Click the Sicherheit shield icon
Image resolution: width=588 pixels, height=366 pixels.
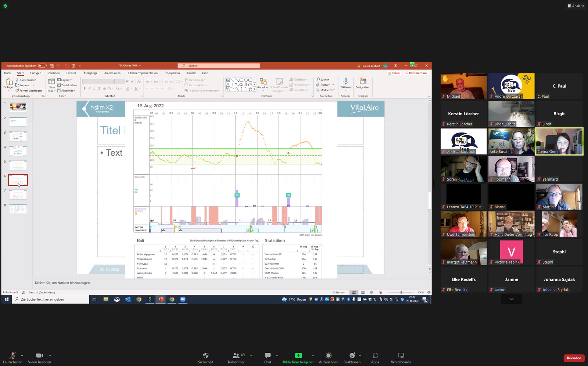[x=205, y=355]
